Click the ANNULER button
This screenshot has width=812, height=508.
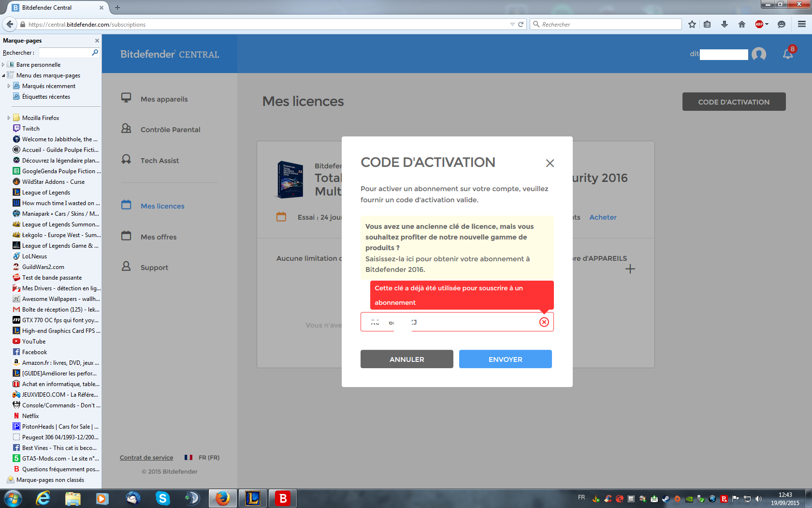tap(407, 359)
